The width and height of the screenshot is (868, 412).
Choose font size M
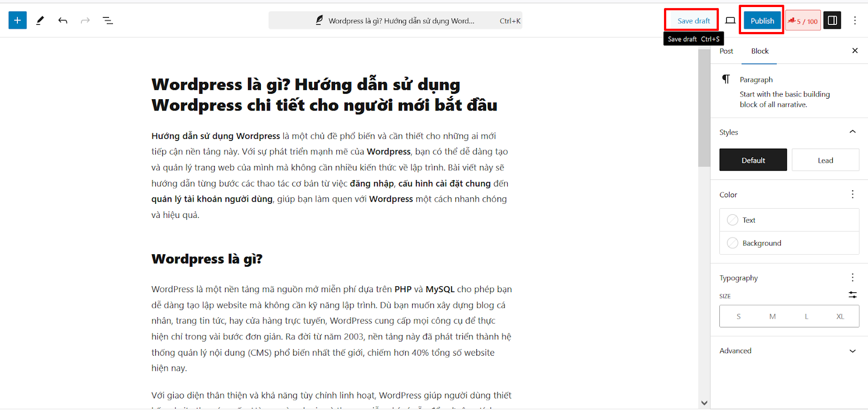point(773,316)
